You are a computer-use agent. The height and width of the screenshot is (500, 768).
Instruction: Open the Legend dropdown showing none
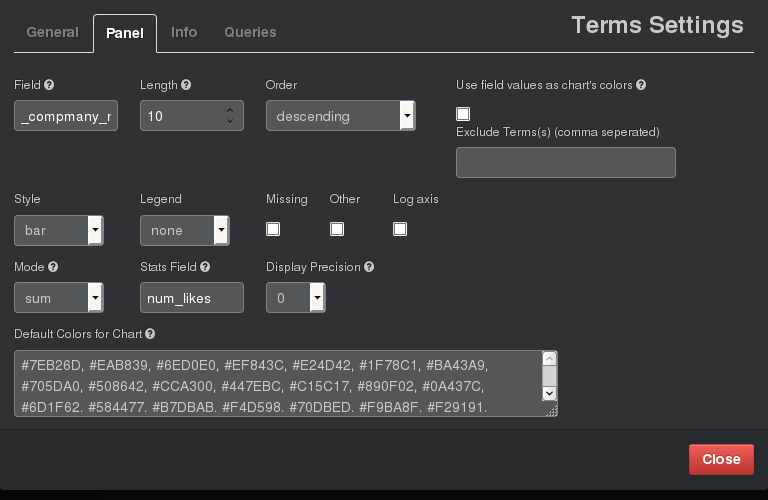pos(185,230)
